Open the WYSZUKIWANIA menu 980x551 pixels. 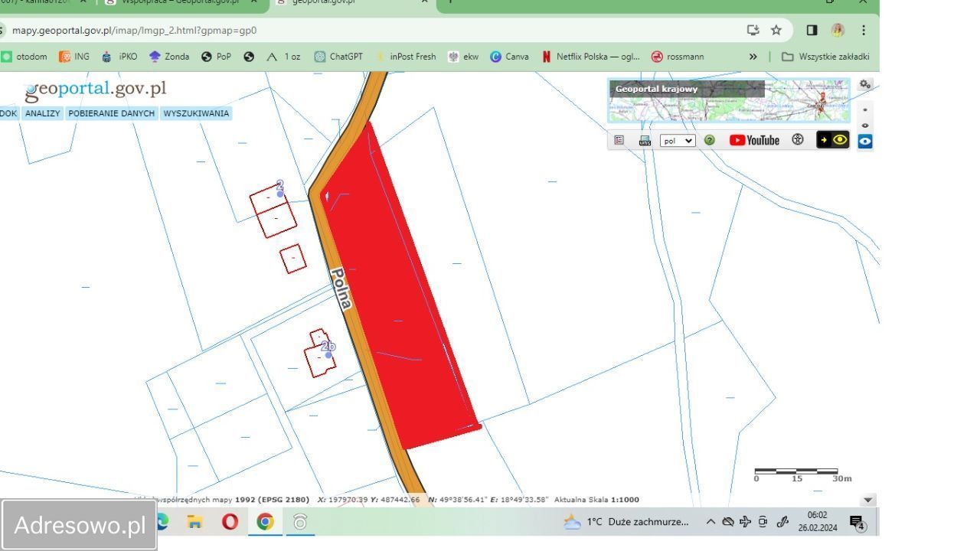click(196, 113)
